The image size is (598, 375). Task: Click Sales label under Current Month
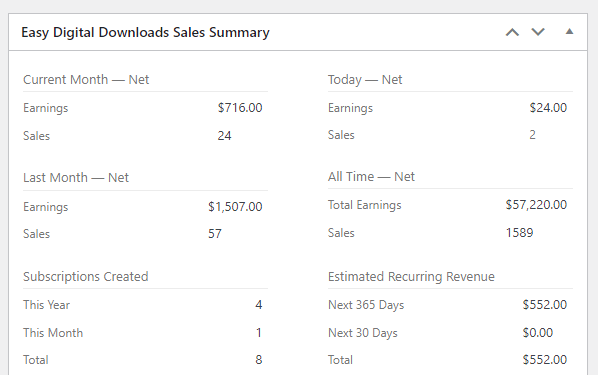36,136
